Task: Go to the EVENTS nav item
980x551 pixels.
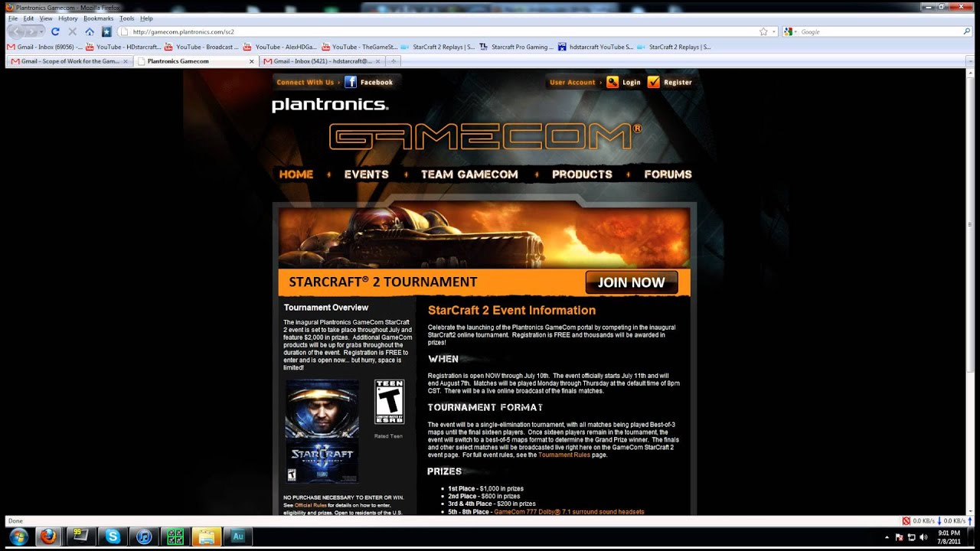Action: (366, 174)
